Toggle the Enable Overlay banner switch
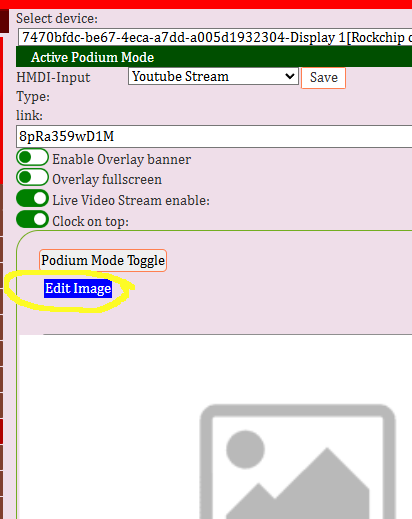This screenshot has width=412, height=519. 32,157
